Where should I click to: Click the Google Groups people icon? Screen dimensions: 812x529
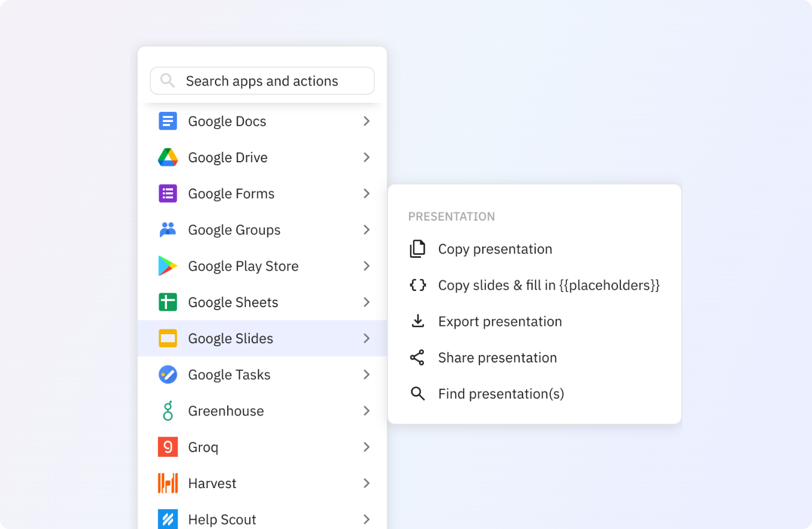[168, 230]
